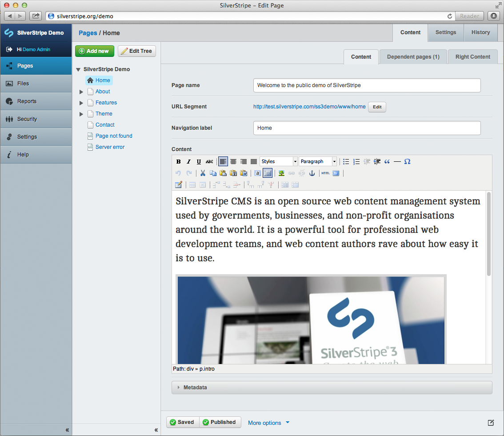This screenshot has height=436, width=504.
Task: Open the Paragraph format dropdown
Action: tap(318, 161)
